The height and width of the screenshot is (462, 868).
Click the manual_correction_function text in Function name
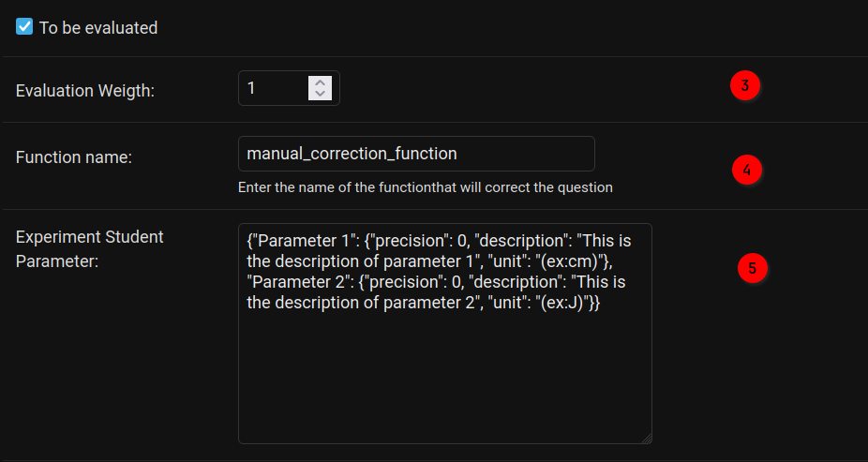click(352, 154)
